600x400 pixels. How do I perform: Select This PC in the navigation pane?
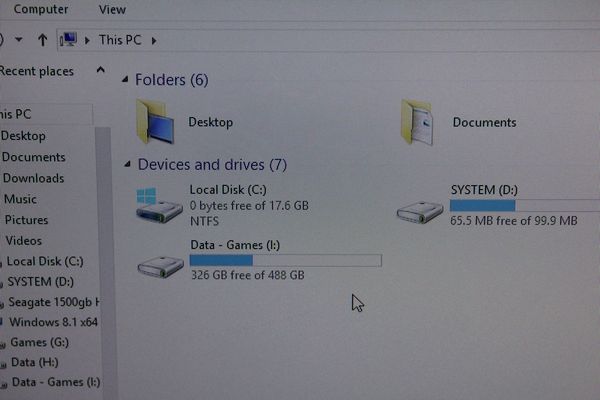[15, 114]
